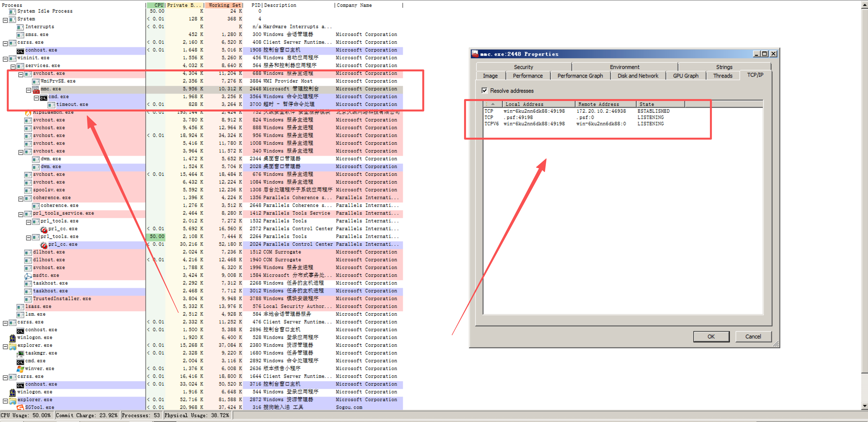Click the SGTool.exe Sogou icon
The height and width of the screenshot is (422, 868).
(x=20, y=407)
